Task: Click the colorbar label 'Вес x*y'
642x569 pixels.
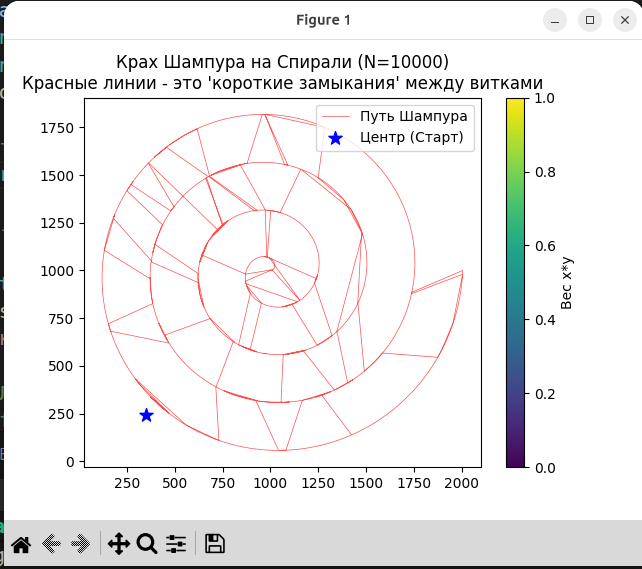Action: 566,283
